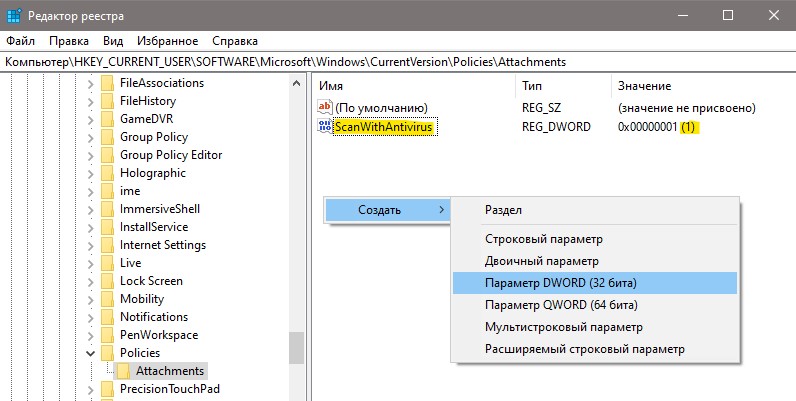Click the 0x00000001 (1) data cell

656,126
